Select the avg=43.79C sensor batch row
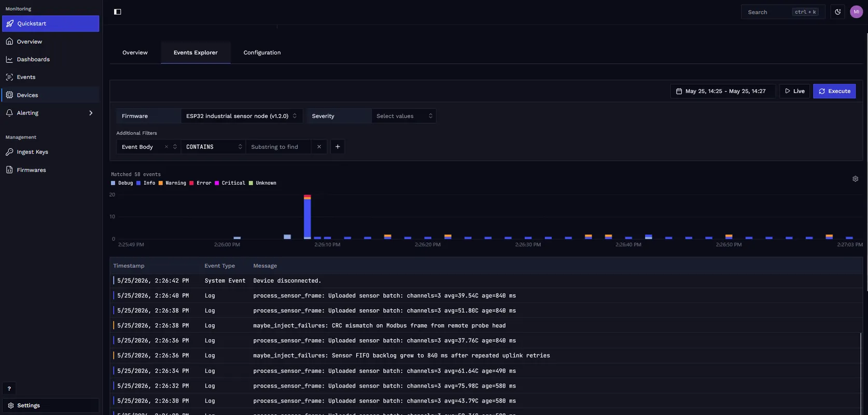 click(x=486, y=401)
